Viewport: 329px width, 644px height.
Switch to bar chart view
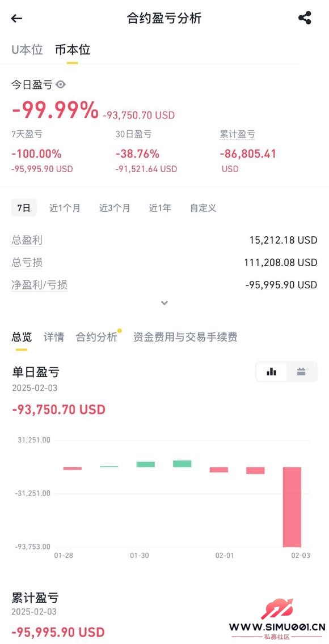[x=271, y=372]
